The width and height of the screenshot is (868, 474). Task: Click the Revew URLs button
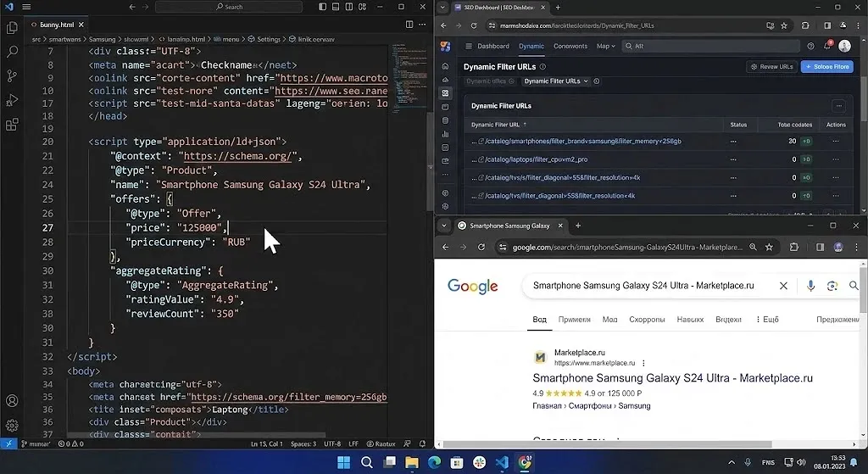(771, 66)
